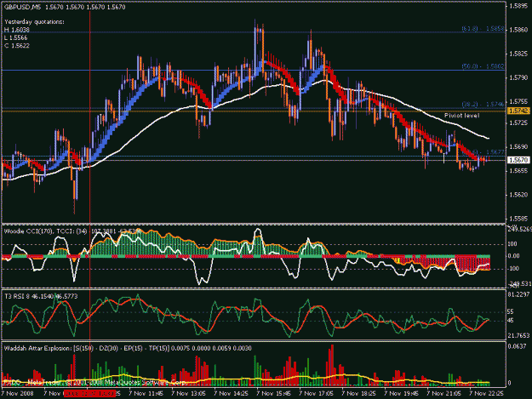
Task: Click the 'Pivot level' text label
Action: [461, 116]
